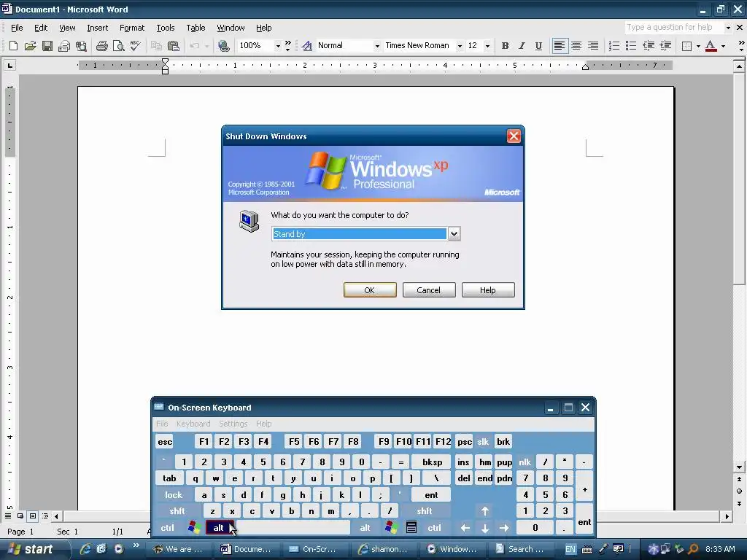Screen dimensions: 747x560
Task: Click the EN language indicator in taskbar
Action: point(570,549)
